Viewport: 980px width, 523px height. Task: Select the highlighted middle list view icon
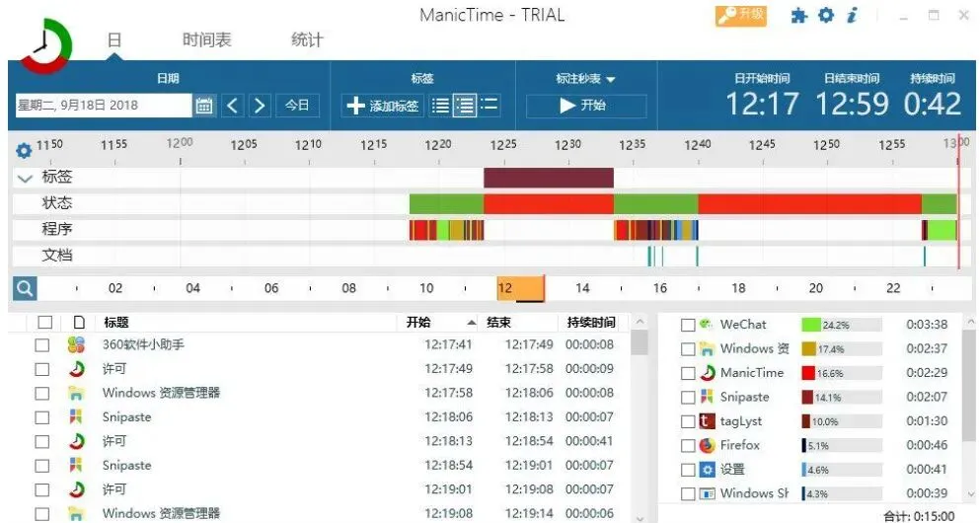465,105
